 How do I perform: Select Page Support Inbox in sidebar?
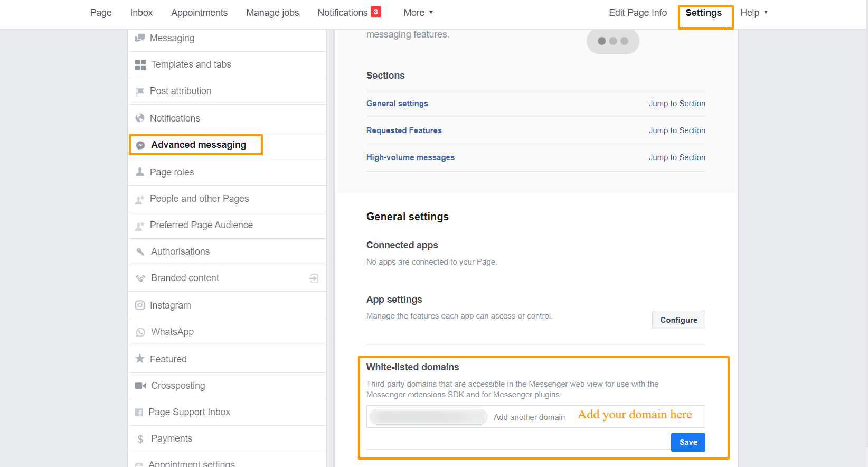pyautogui.click(x=227, y=412)
